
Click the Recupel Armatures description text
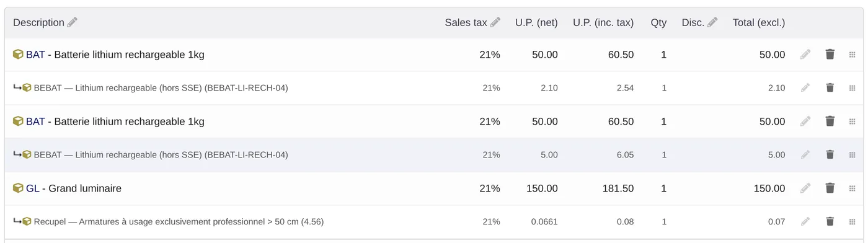click(179, 222)
